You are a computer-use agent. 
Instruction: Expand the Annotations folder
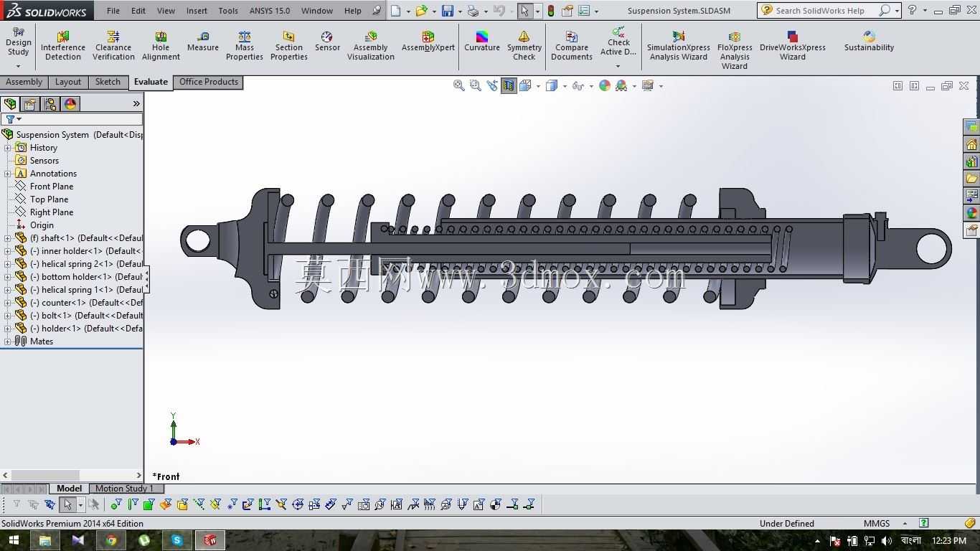[x=7, y=174]
